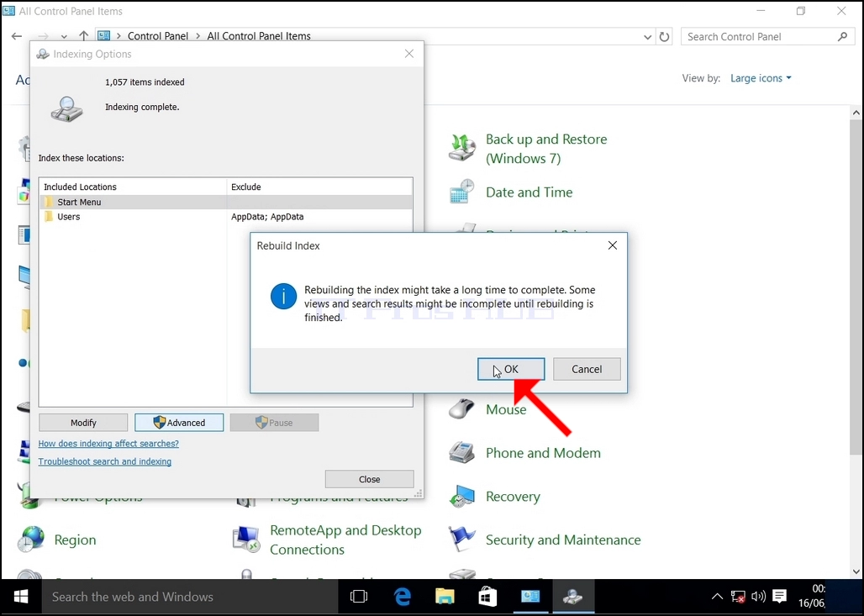Viewport: 864px width, 616px height.
Task: Open the Mouse settings icon
Action: [461, 408]
